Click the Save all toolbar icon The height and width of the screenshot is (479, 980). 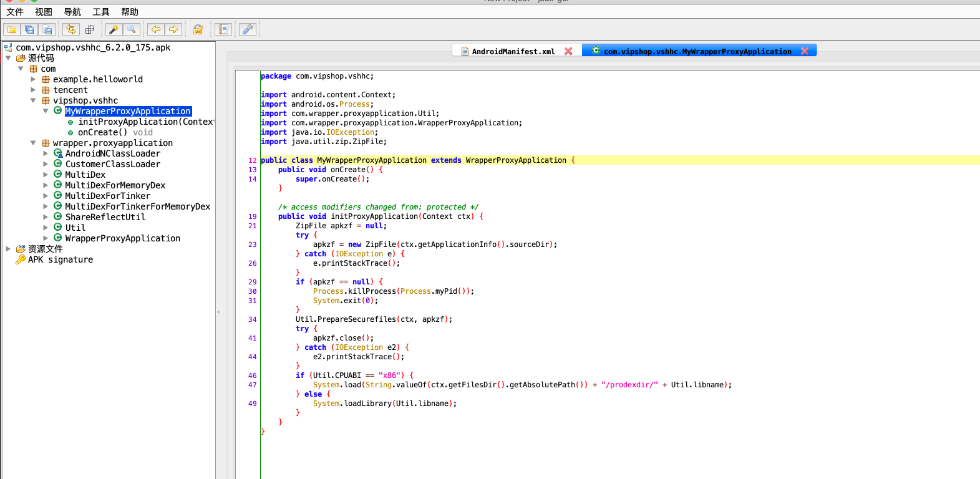29,29
